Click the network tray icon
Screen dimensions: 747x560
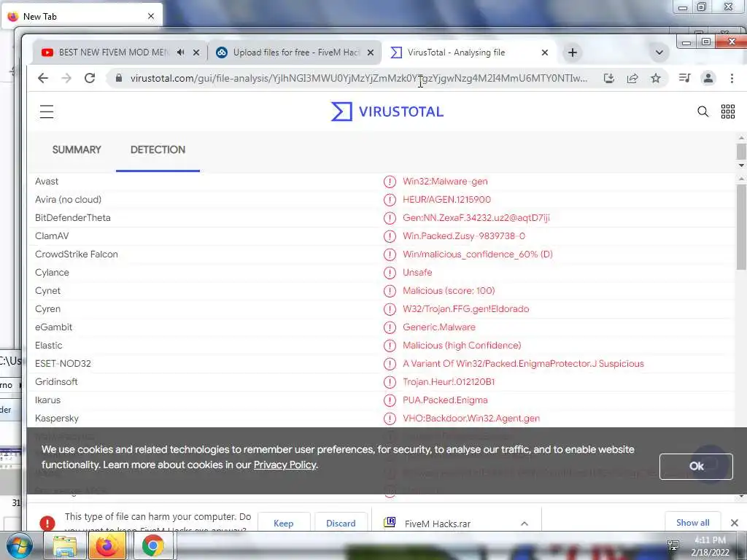pos(673,545)
